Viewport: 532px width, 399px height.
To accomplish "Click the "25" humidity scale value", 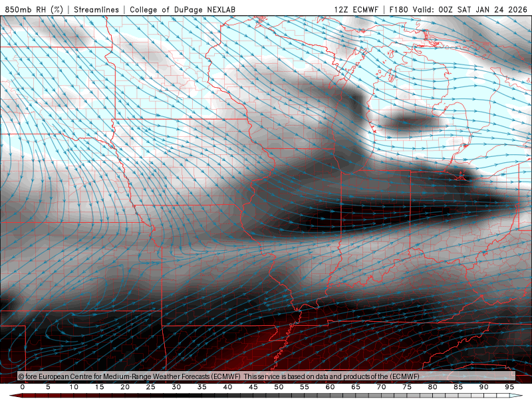I will pos(151,387).
